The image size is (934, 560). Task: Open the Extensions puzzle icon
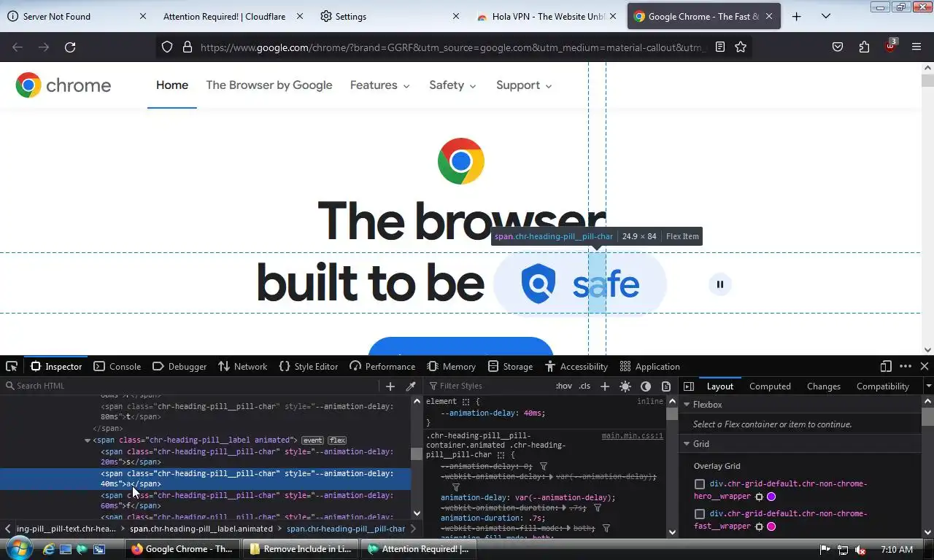pyautogui.click(x=864, y=47)
